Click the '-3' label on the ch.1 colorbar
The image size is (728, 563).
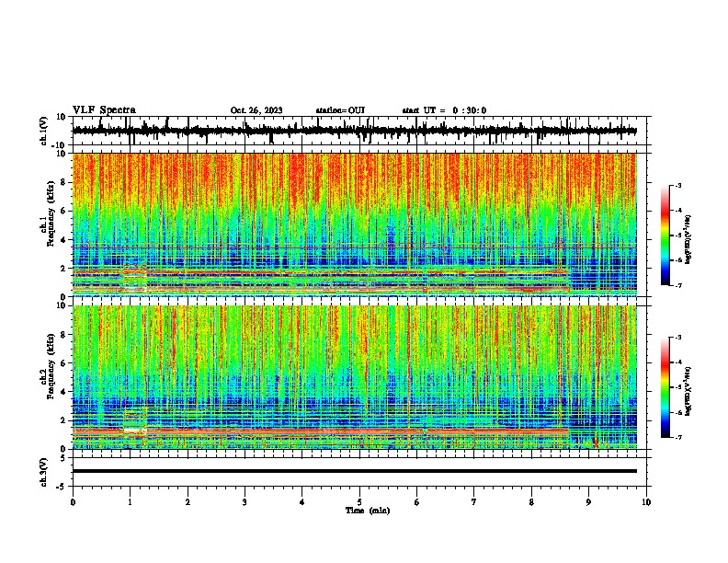coord(677,185)
